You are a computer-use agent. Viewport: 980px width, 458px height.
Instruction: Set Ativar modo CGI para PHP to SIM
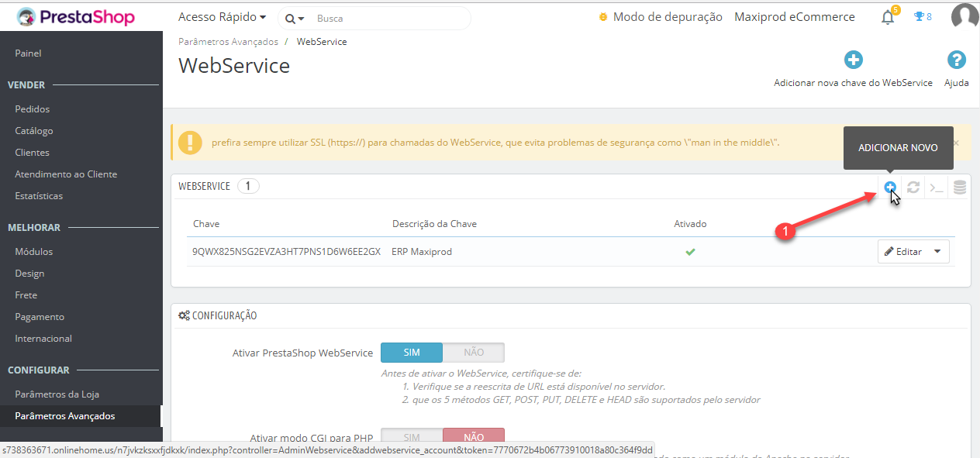(x=412, y=438)
